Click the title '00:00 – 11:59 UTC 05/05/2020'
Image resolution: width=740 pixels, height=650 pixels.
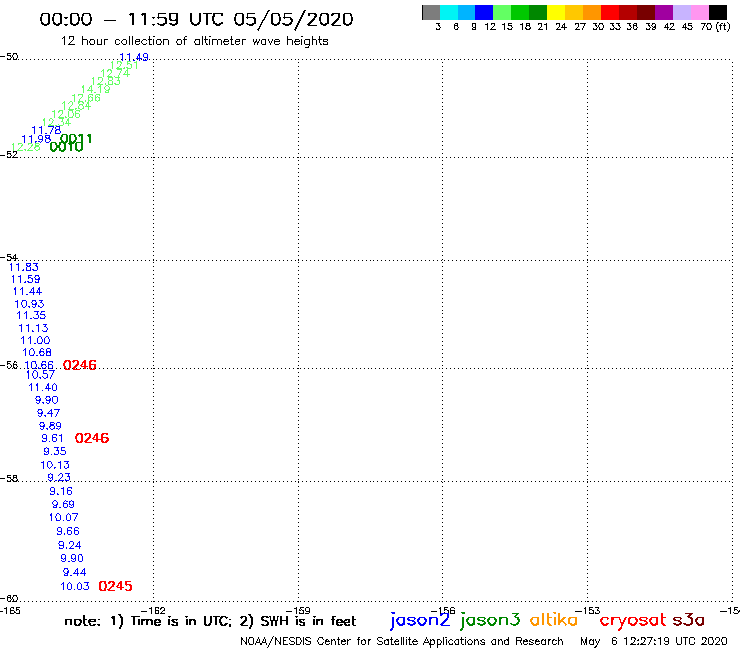pyautogui.click(x=196, y=19)
